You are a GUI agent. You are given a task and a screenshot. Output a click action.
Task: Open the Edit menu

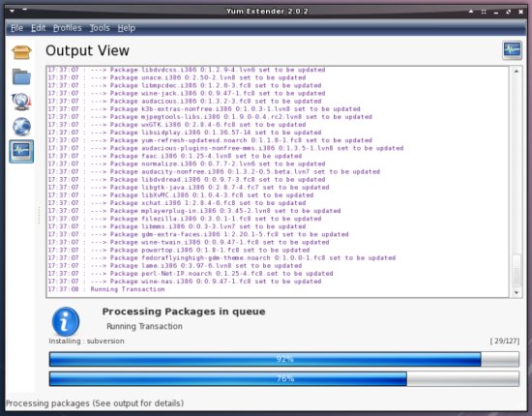38,28
